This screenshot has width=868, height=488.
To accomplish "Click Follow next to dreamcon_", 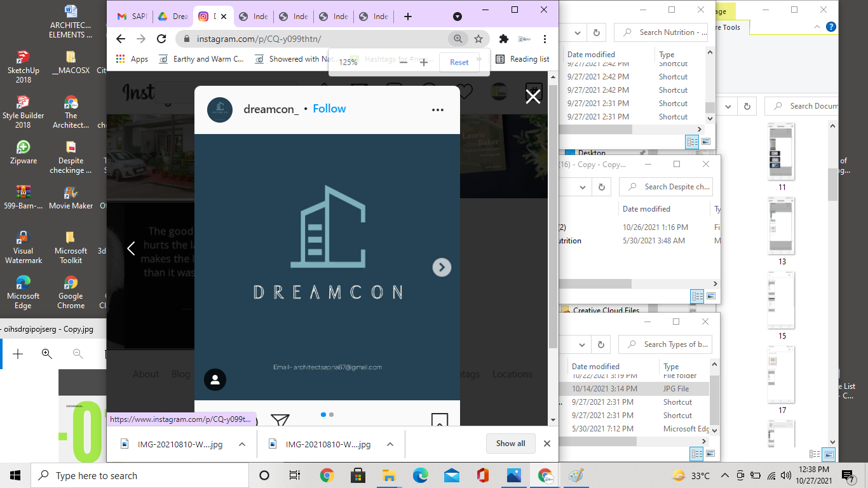I will coord(329,109).
